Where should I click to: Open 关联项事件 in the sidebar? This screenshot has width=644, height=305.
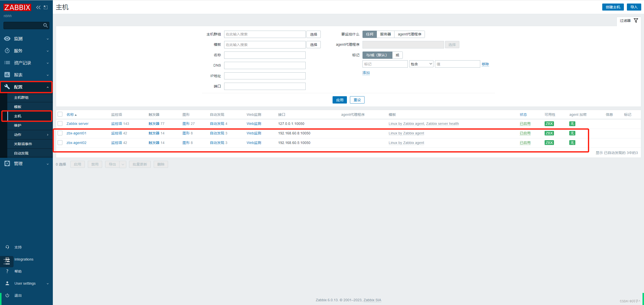click(23, 144)
